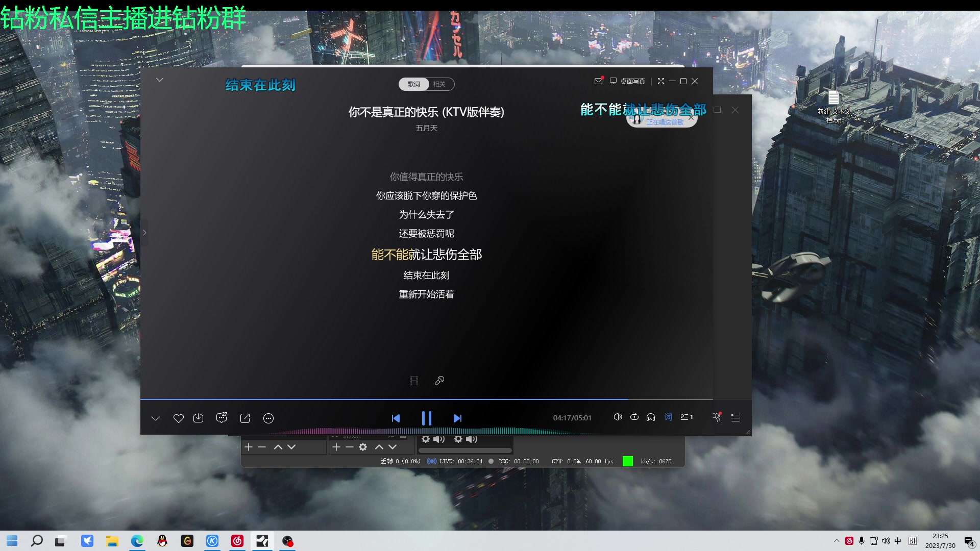This screenshot has height=551, width=980.
Task: Download the current track
Action: (x=199, y=418)
